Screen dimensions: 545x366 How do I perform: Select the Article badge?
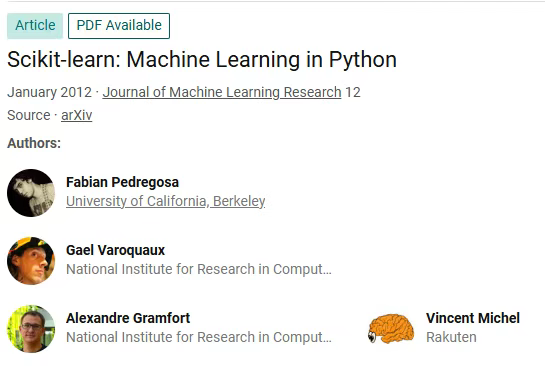[35, 26]
